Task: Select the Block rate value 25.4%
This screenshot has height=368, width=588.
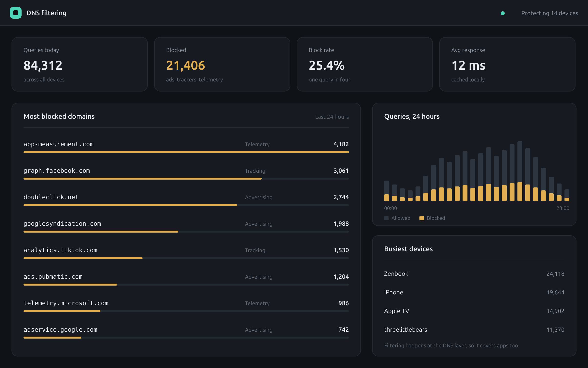Action: pyautogui.click(x=327, y=65)
